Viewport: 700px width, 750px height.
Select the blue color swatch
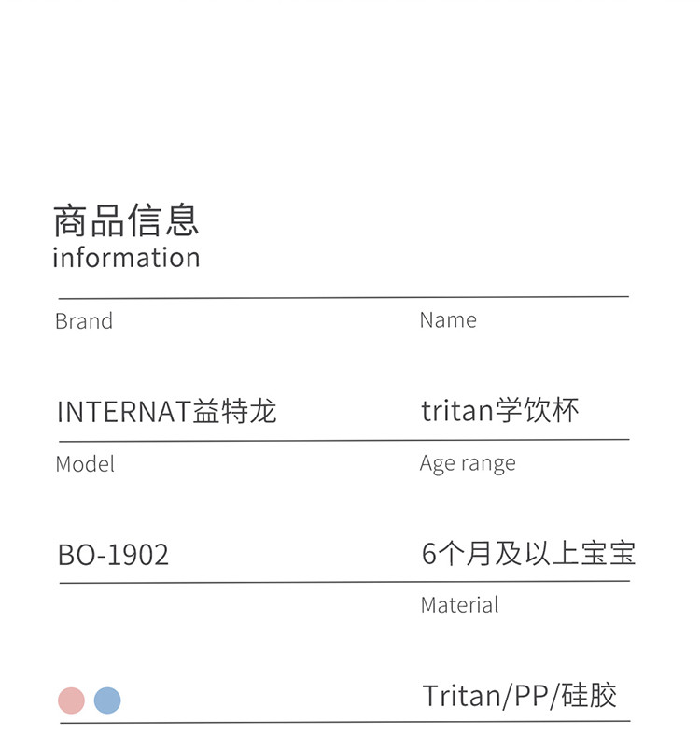pyautogui.click(x=107, y=700)
